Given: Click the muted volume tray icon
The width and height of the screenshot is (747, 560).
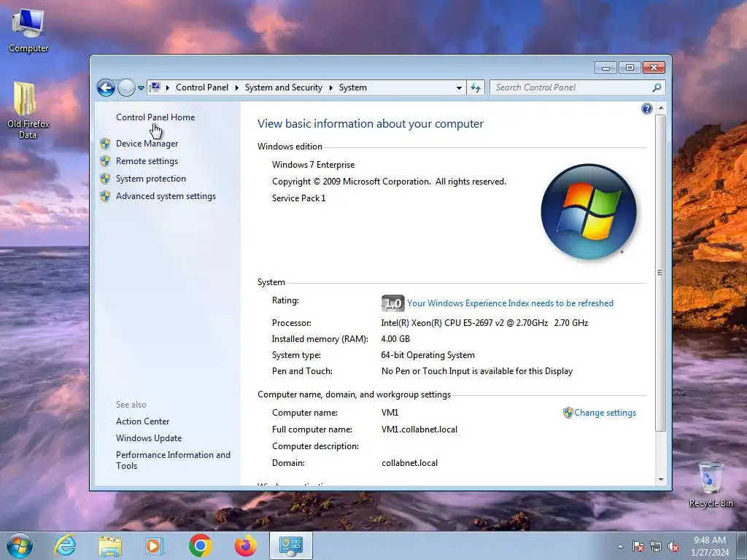Looking at the screenshot, I should 673,547.
